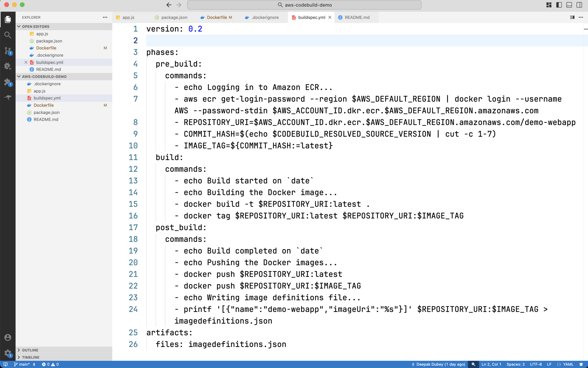Switch to the Dockerfile tab

(x=217, y=17)
